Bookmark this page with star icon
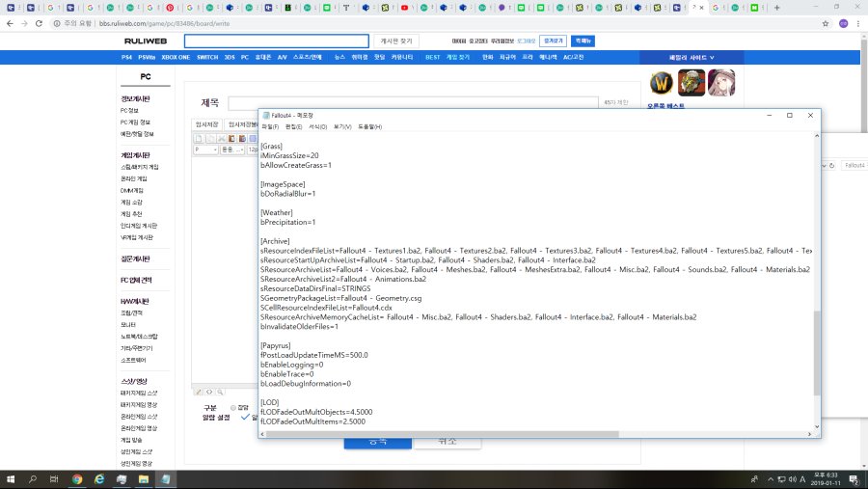Screen dimensions: 868x489 826,23
